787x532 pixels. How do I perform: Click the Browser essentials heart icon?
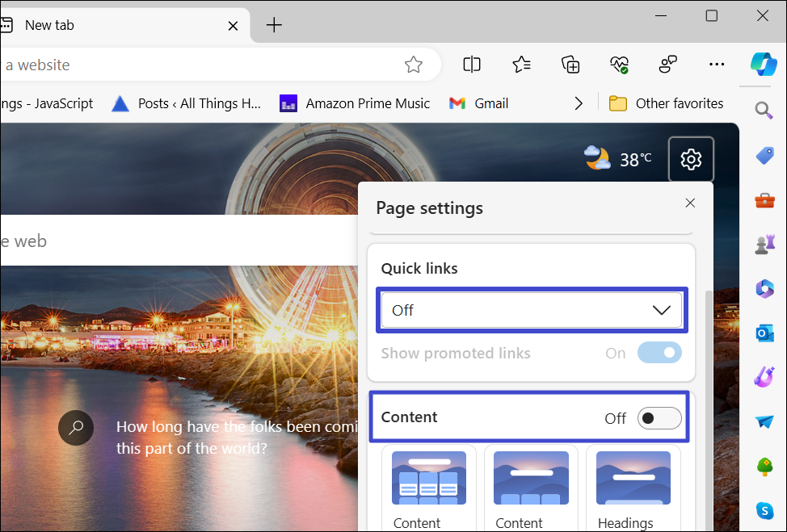tap(620, 65)
